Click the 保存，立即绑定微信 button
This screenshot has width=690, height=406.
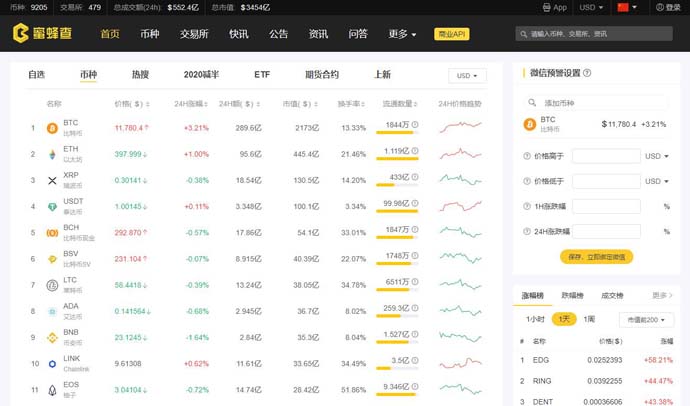[597, 257]
